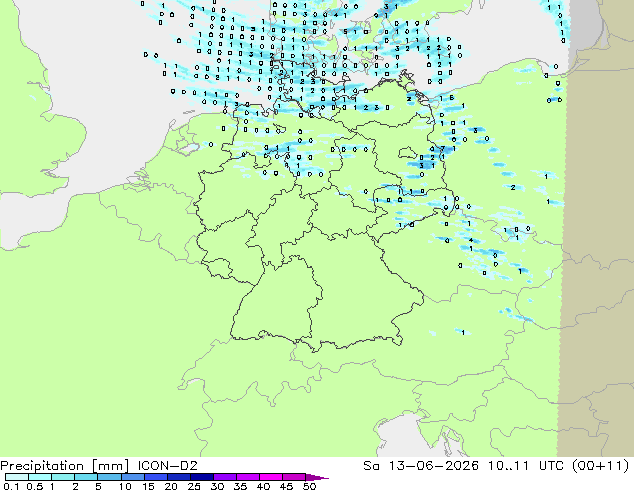The height and width of the screenshot is (490, 634).
Task: Click the legend value '15'
Action: click(x=148, y=486)
